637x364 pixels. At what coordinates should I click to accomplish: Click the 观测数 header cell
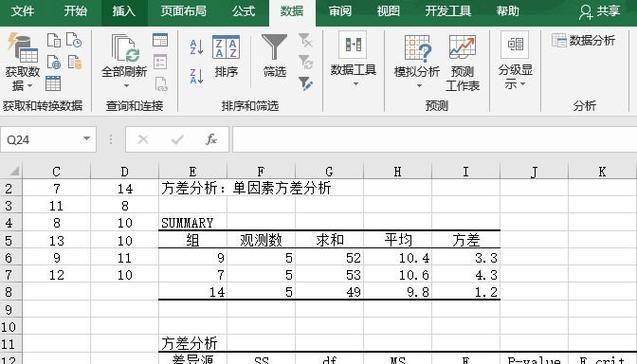pyautogui.click(x=261, y=240)
